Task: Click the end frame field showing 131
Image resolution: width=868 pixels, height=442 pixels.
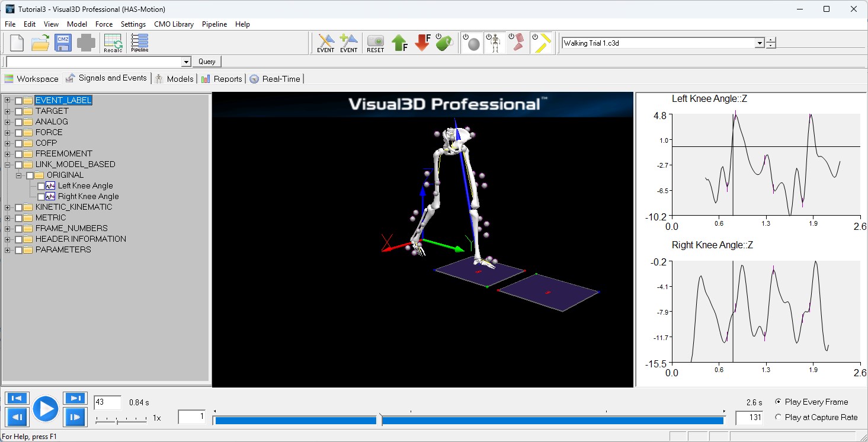Action: click(750, 417)
